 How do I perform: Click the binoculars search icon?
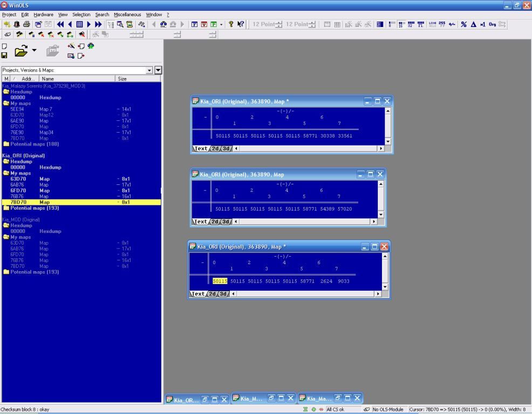click(x=163, y=24)
